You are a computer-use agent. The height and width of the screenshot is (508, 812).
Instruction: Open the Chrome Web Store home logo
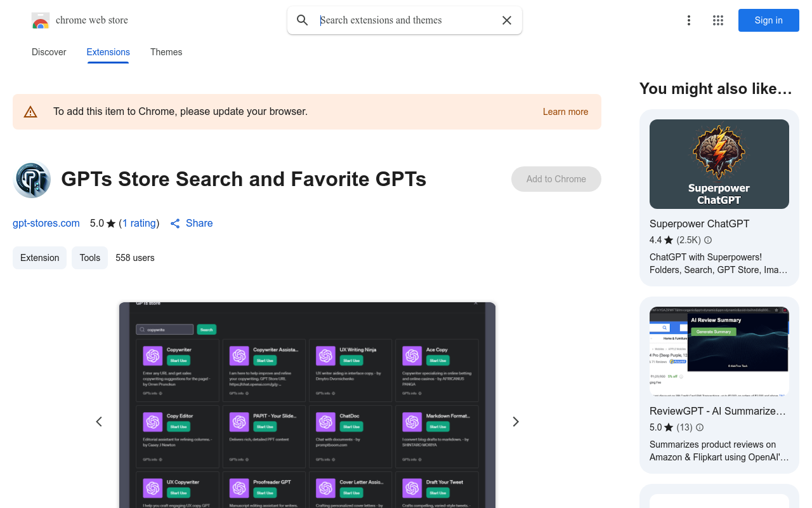click(41, 20)
